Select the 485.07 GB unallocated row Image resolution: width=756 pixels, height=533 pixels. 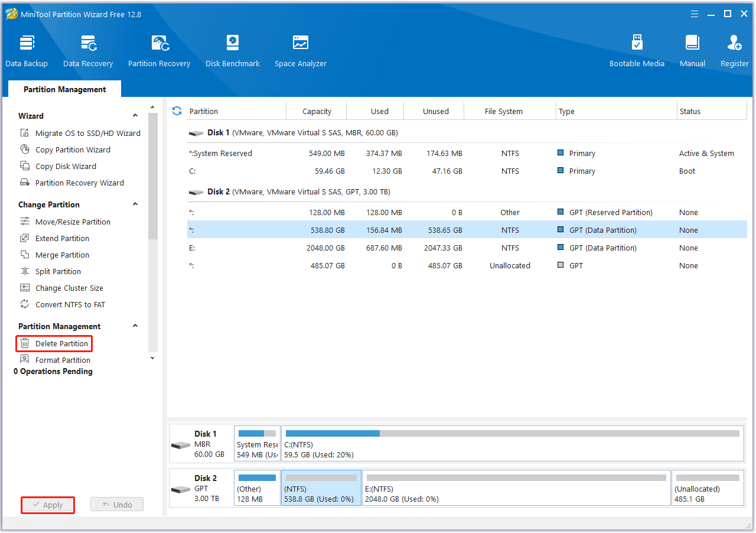(467, 265)
